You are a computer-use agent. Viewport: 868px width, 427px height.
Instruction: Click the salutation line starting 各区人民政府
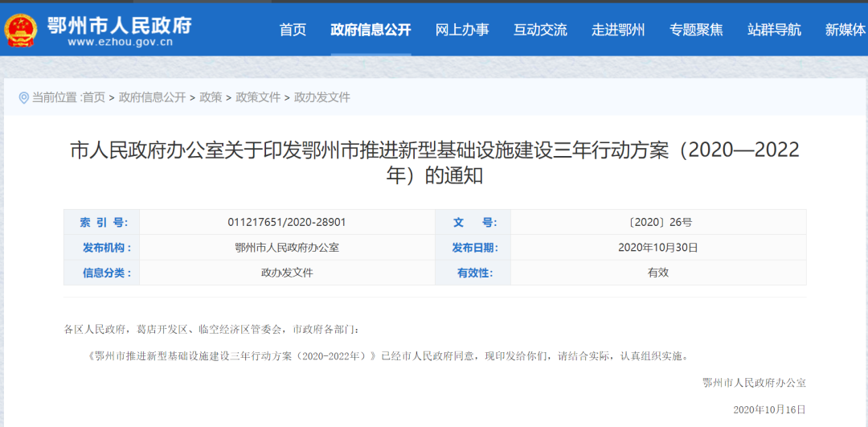pyautogui.click(x=211, y=330)
